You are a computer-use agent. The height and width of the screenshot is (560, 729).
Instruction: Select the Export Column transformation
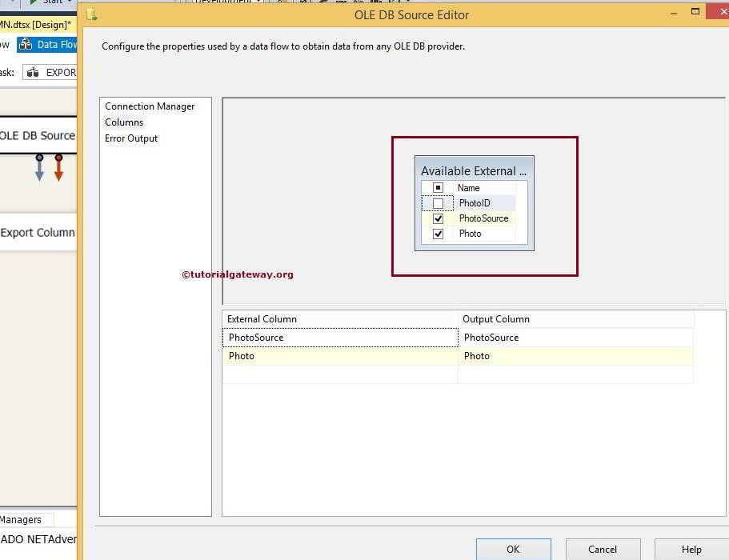point(38,232)
